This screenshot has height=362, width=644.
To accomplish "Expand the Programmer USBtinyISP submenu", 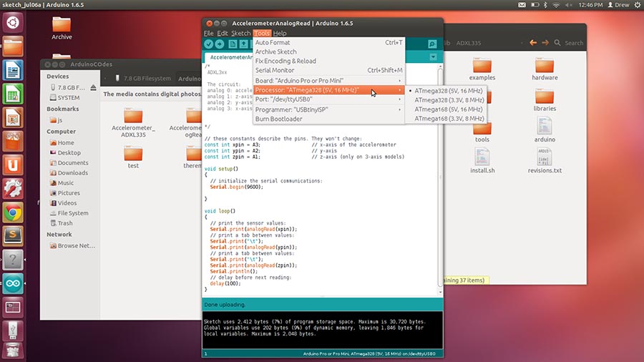I will 328,109.
